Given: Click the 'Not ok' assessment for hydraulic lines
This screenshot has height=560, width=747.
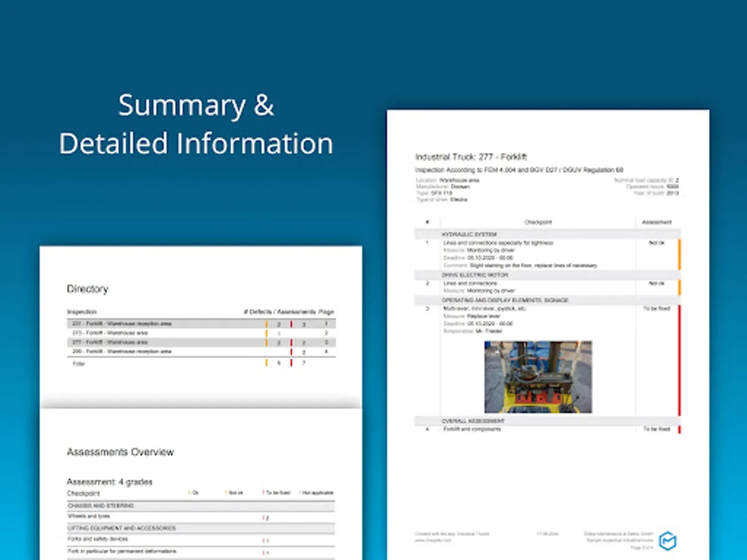Looking at the screenshot, I should [x=657, y=243].
